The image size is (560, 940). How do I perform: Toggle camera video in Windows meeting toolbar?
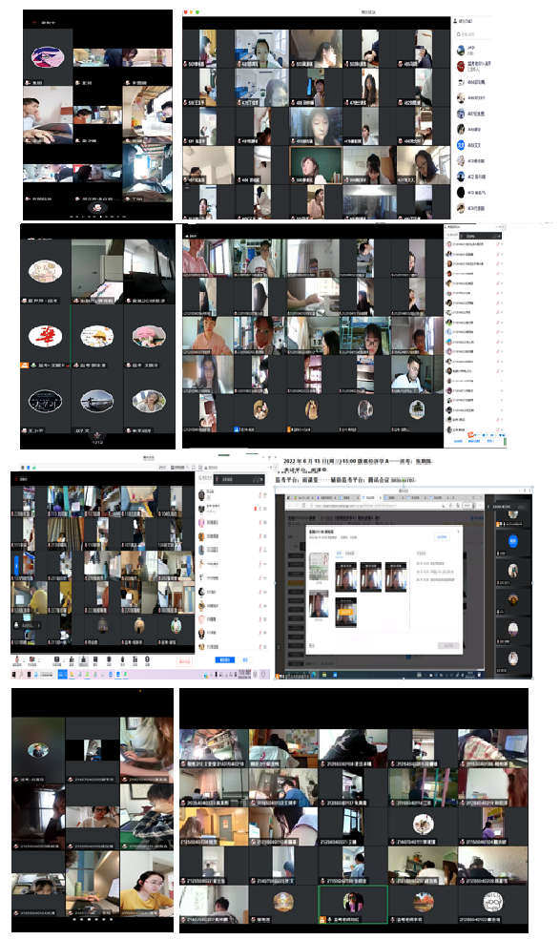pyautogui.click(x=31, y=660)
